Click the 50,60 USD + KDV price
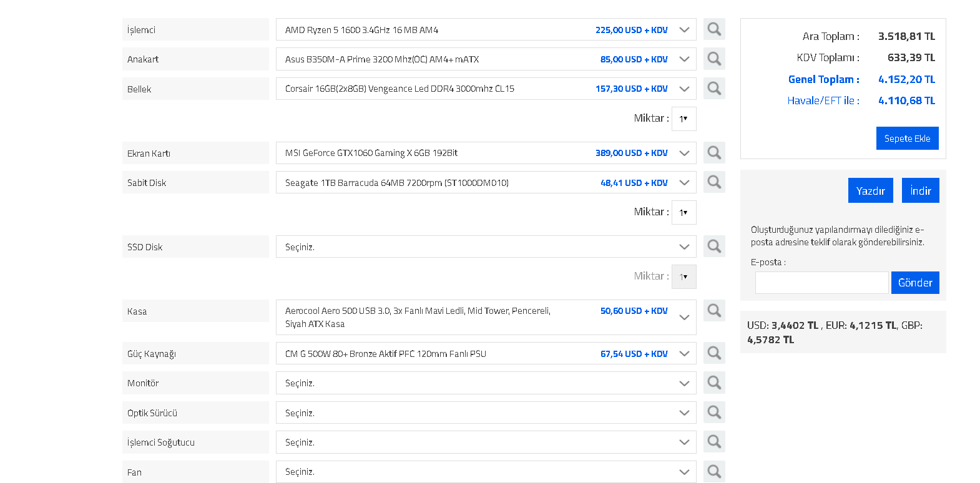980x483 pixels. tap(634, 311)
